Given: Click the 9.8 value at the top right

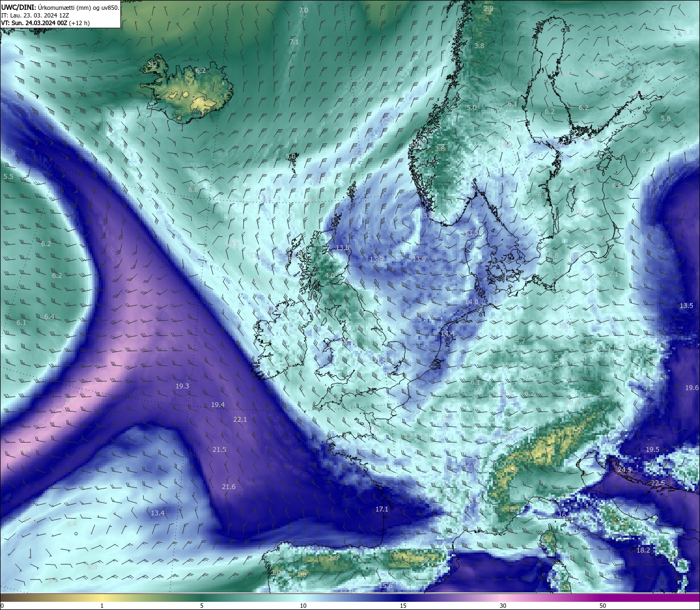Looking at the screenshot, I should (x=688, y=33).
